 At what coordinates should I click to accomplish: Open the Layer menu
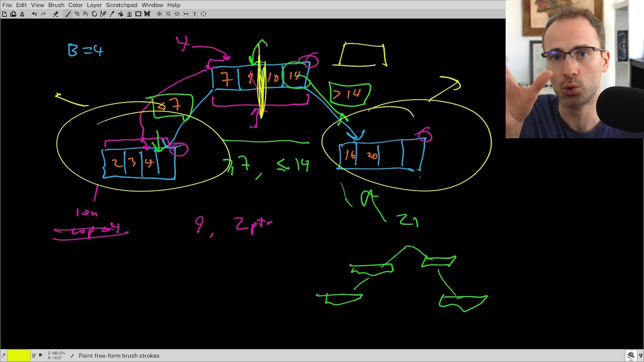tap(94, 5)
